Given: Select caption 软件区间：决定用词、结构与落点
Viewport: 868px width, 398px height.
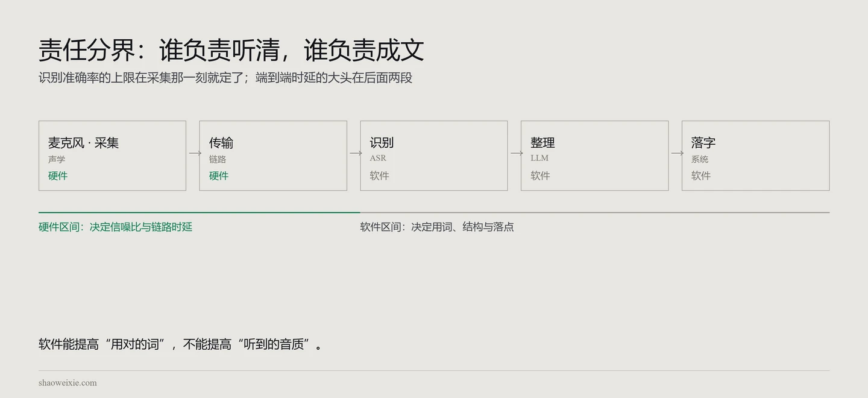Looking at the screenshot, I should 437,227.
